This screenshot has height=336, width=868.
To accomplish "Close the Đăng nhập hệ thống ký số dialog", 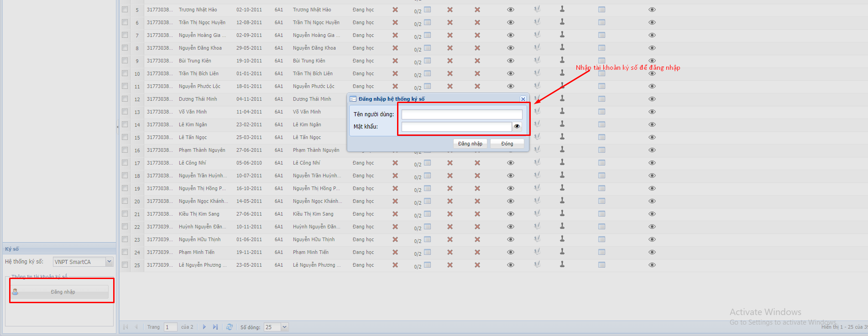I will (523, 99).
